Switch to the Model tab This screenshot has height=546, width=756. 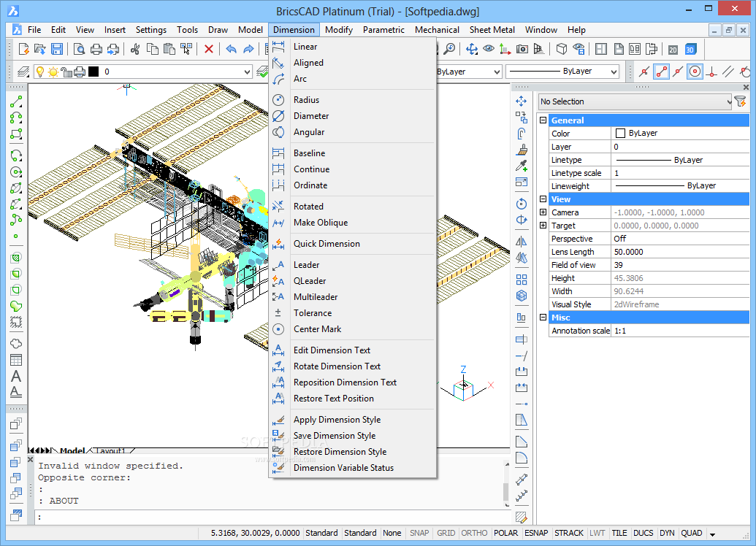(72, 451)
